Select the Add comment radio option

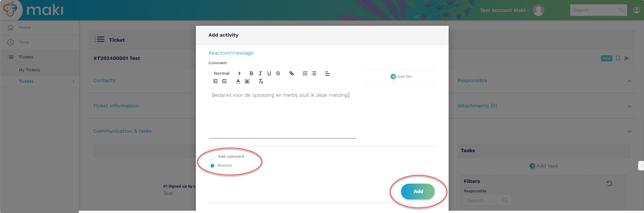point(212,157)
